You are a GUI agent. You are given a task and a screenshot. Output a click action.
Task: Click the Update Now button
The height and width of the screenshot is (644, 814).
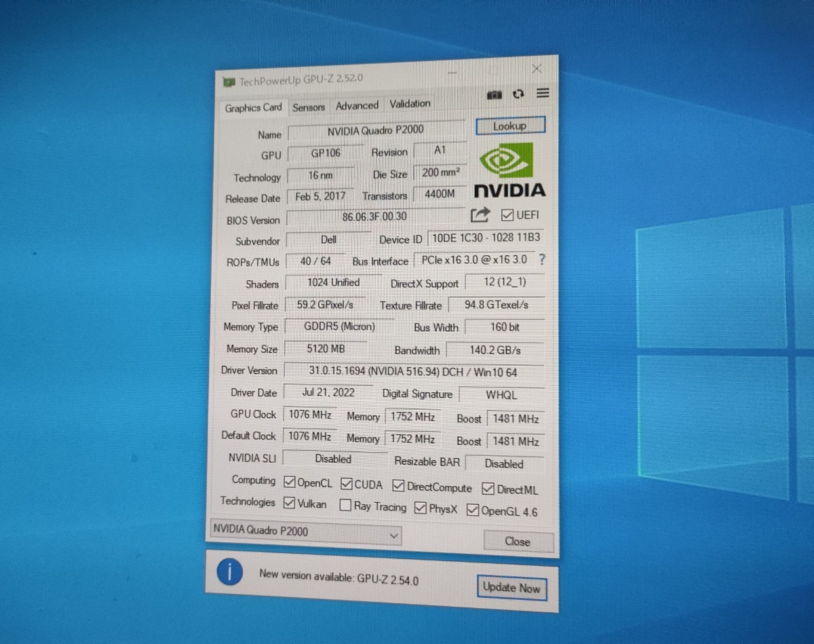coord(511,588)
